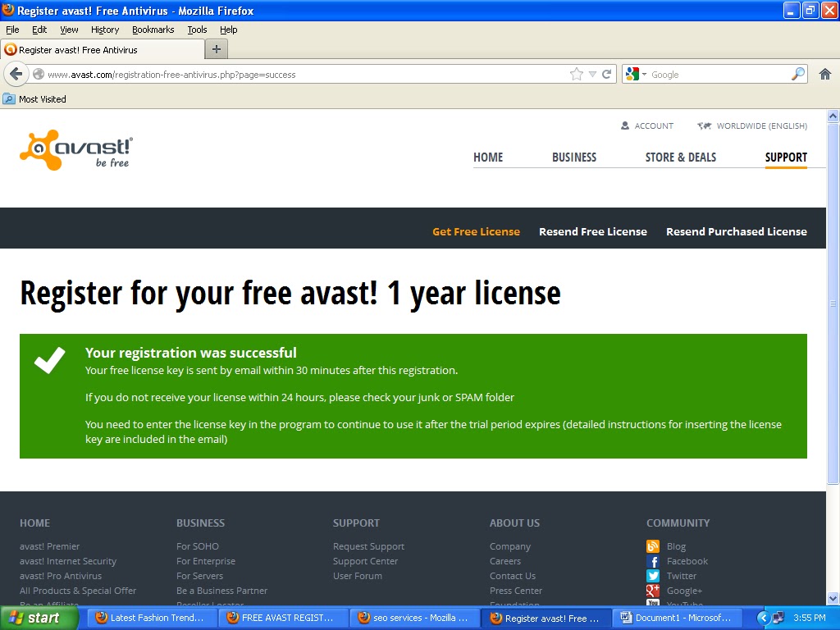Open Contact Us footer link
The height and width of the screenshot is (630, 840).
tap(513, 576)
